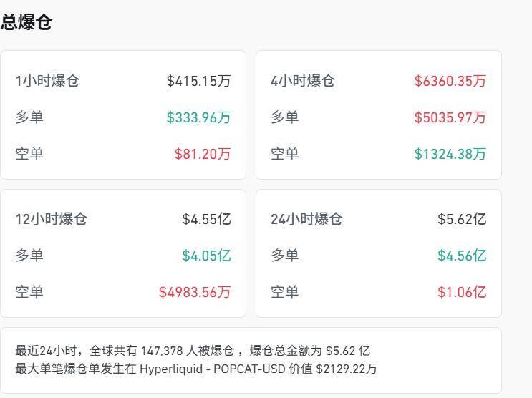532x398 pixels.
Task: Click the 12-hour short value $4983.56万
Action: tap(195, 292)
